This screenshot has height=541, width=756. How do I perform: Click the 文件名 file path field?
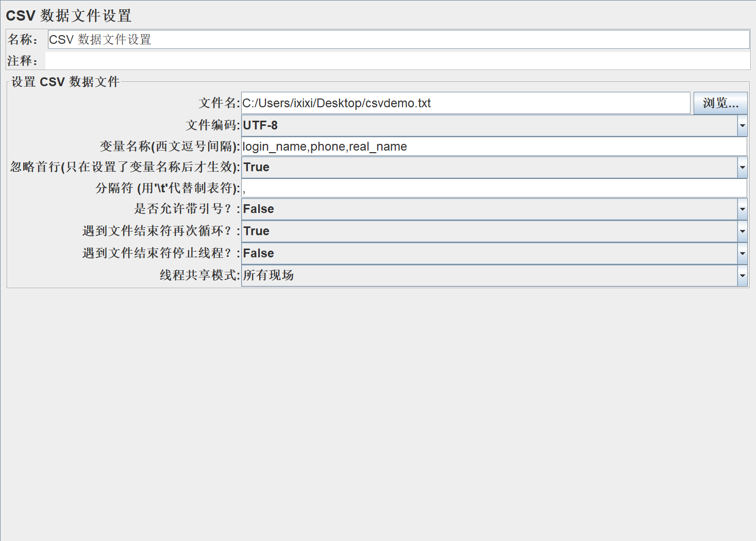coord(466,103)
